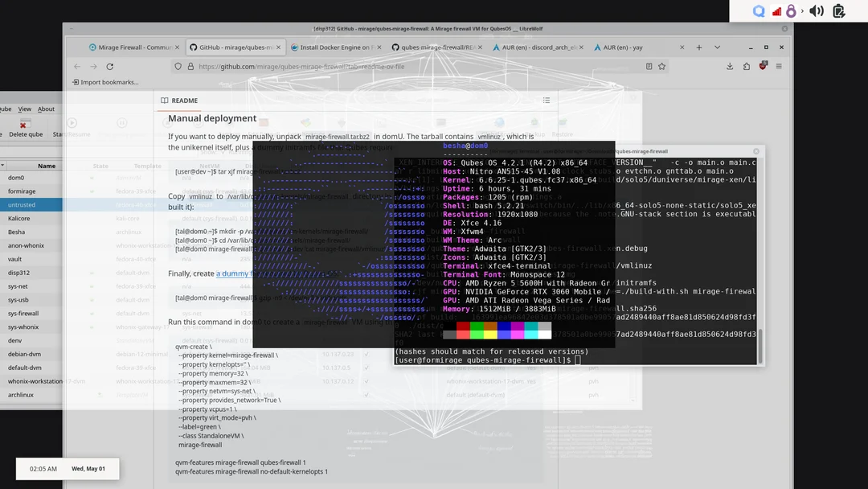Click the network signal tray icon

pyautogui.click(x=776, y=10)
